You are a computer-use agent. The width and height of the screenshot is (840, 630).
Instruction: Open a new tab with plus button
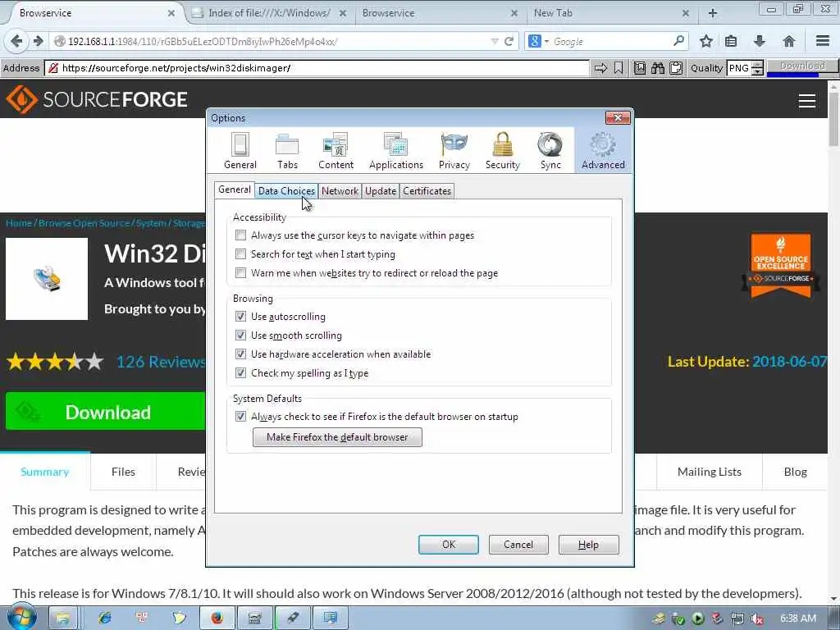pos(713,13)
